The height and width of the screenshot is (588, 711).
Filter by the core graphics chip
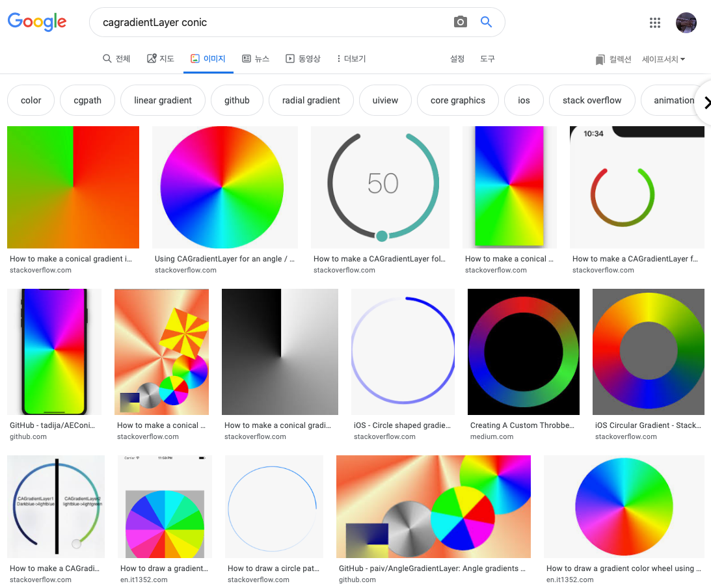458,100
